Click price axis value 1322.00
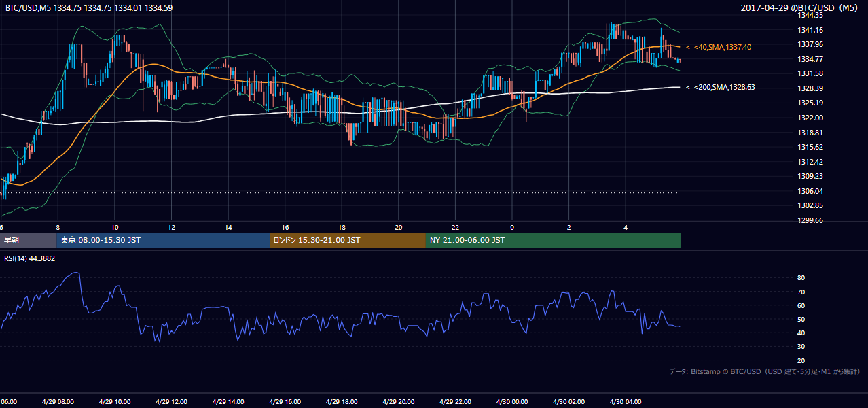This screenshot has width=868, height=408. point(811,118)
